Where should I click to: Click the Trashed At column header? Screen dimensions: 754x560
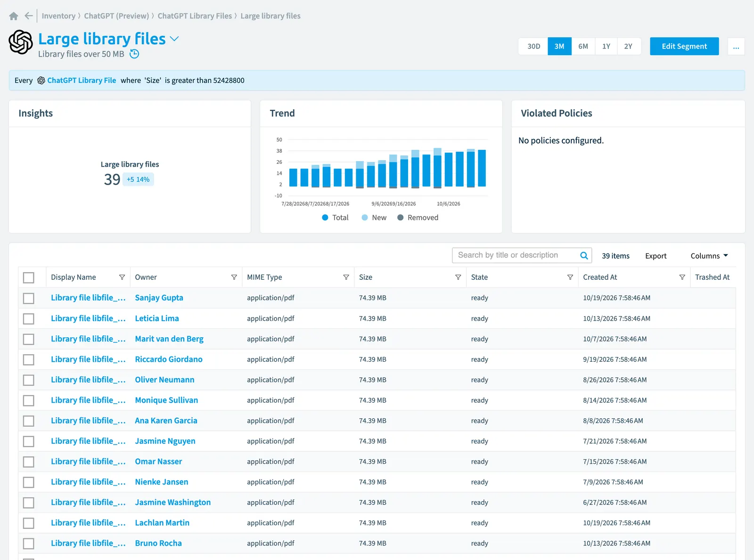[712, 277]
